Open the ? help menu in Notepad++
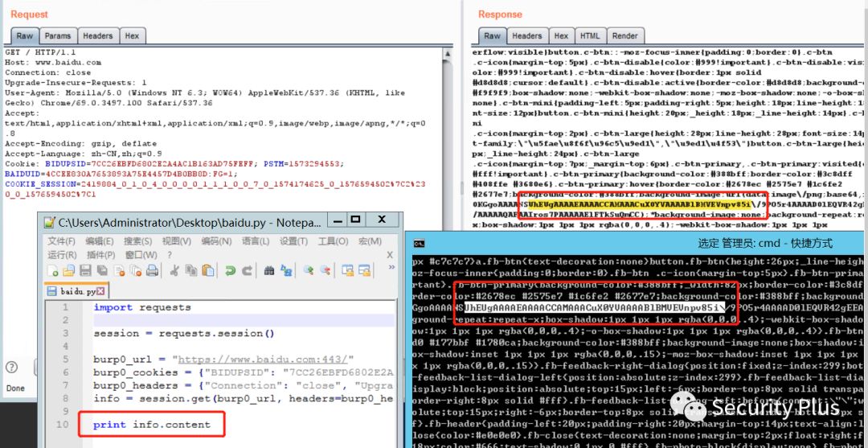This screenshot has width=868, height=448. point(170,255)
